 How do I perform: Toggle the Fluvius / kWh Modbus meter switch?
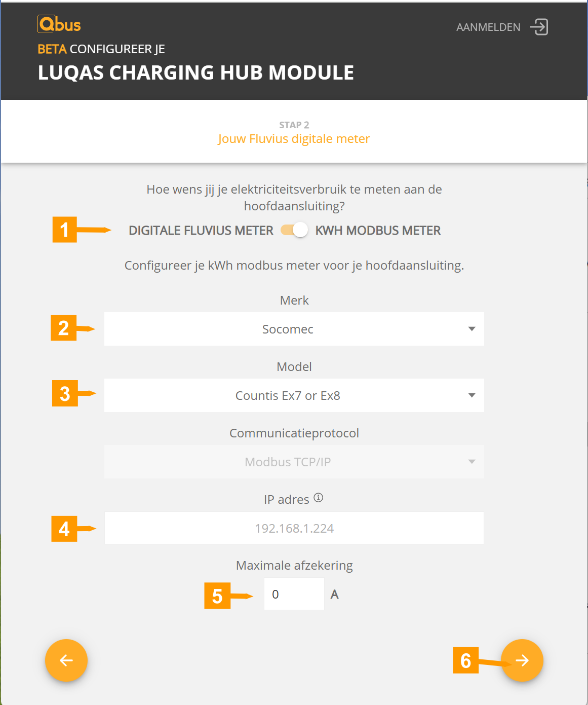(294, 230)
